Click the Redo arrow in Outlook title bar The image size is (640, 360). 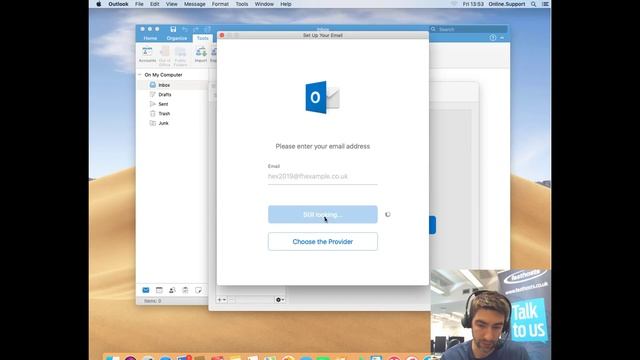pos(196,29)
